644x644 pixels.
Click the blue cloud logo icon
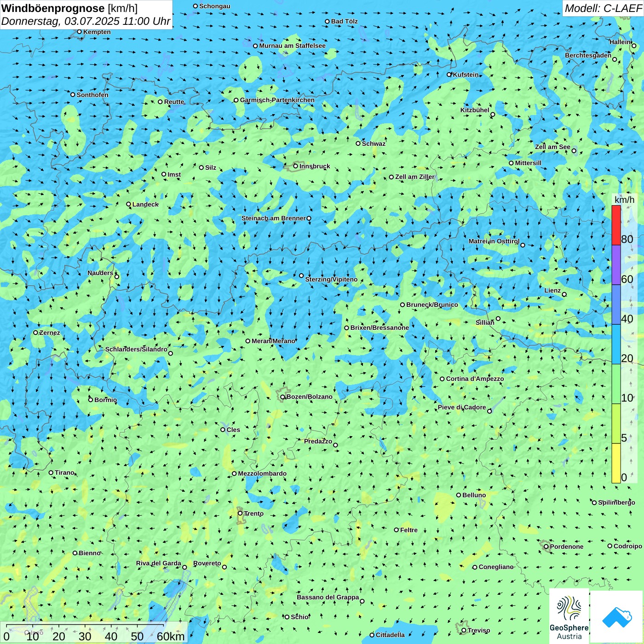coord(617,617)
